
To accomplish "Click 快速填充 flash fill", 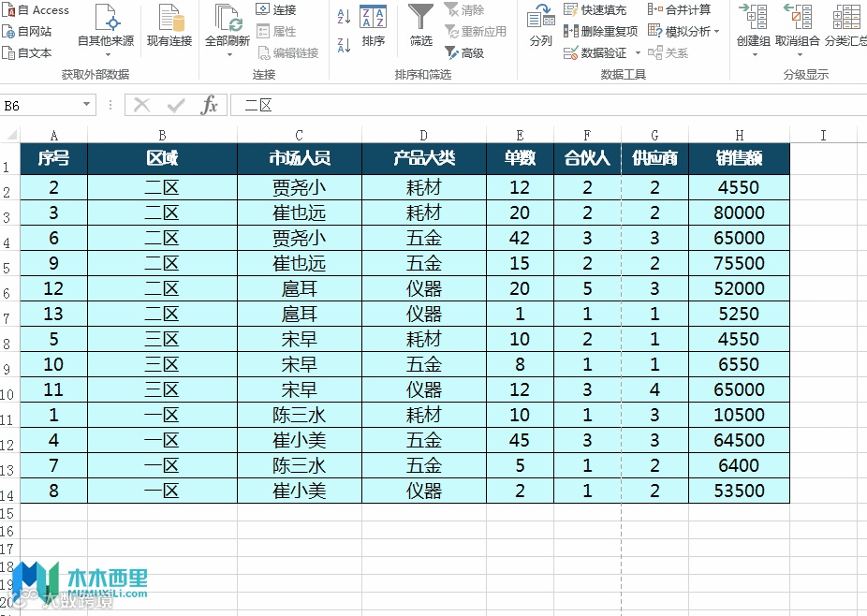I will click(x=595, y=10).
